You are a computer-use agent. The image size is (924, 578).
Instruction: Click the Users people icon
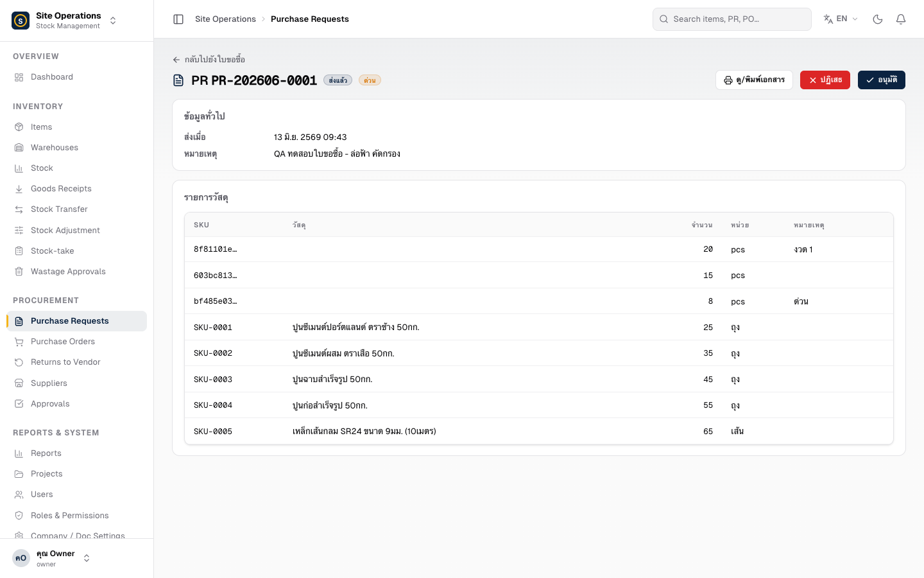[x=19, y=495]
